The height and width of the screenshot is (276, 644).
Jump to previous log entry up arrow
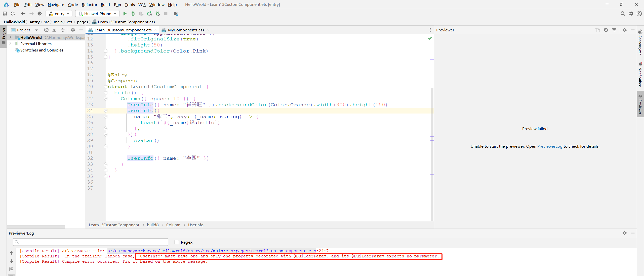click(11, 253)
